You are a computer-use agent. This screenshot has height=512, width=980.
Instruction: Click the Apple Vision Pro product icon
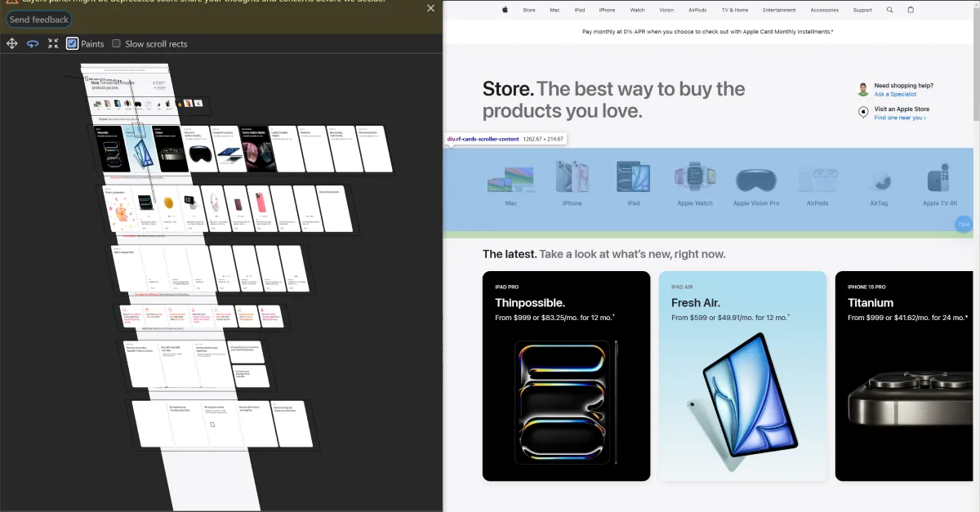755,180
